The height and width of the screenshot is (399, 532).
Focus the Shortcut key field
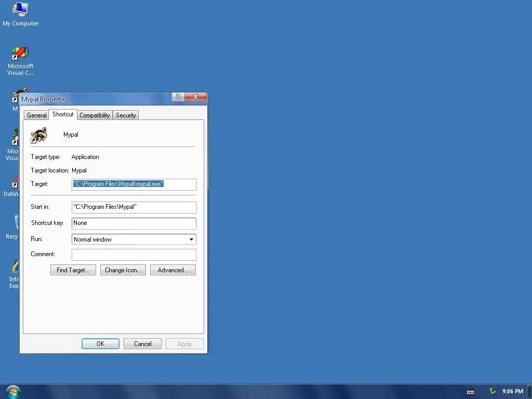[134, 223]
